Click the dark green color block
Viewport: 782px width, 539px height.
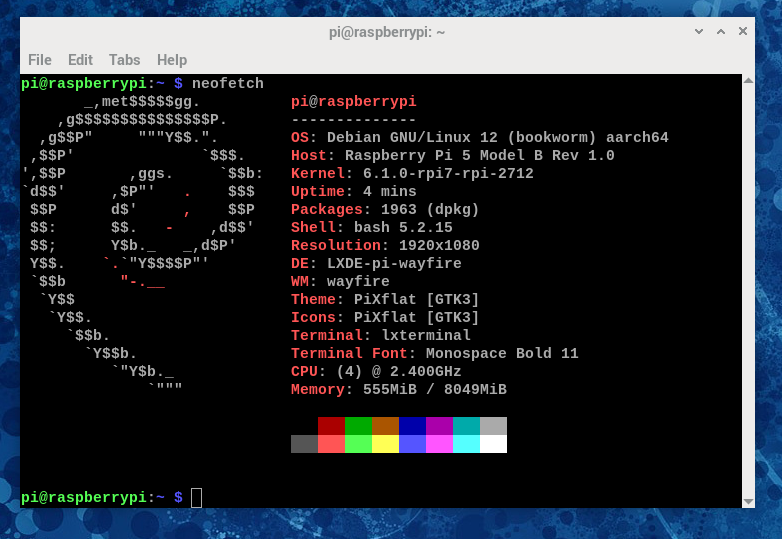(359, 426)
